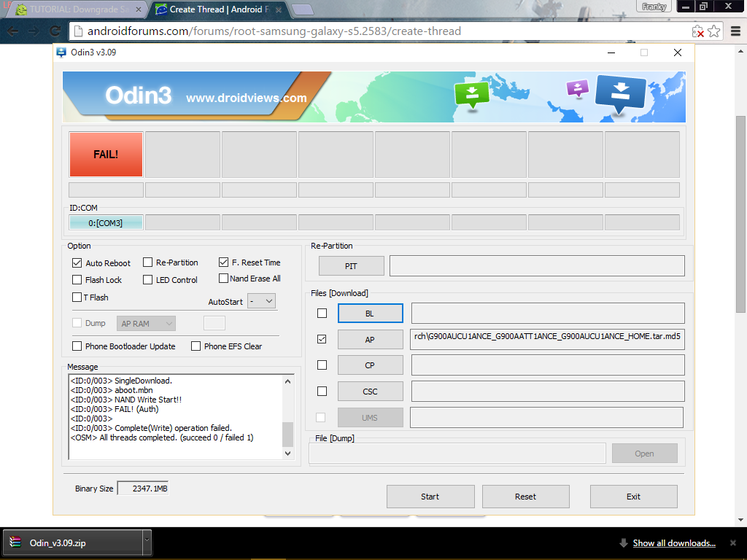Click the red FAIL! status box

[x=106, y=155]
